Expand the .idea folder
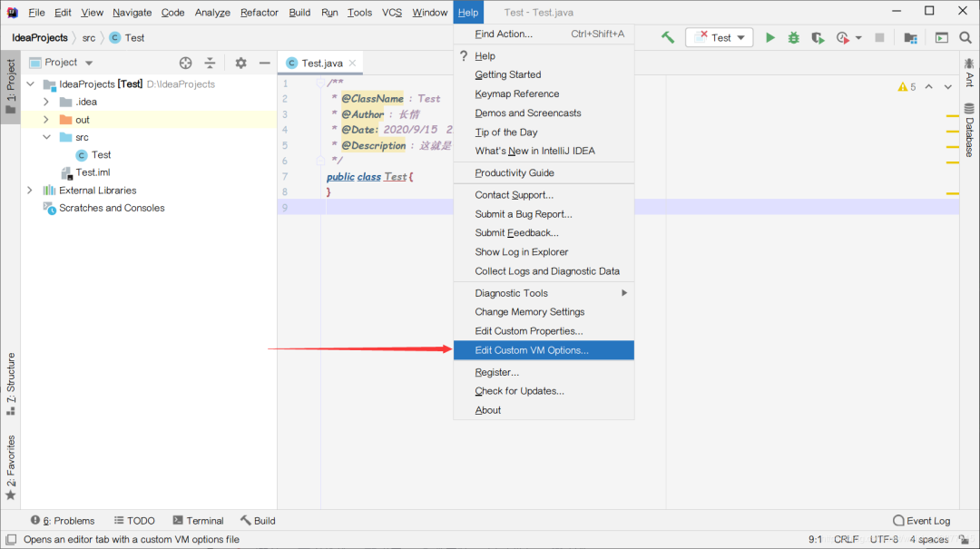The width and height of the screenshot is (980, 549). click(x=46, y=102)
